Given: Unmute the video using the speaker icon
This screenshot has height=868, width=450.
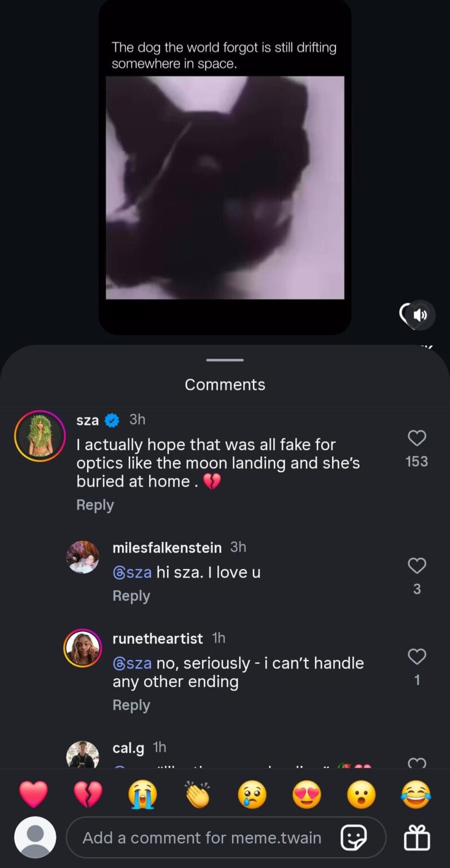Looking at the screenshot, I should point(420,315).
